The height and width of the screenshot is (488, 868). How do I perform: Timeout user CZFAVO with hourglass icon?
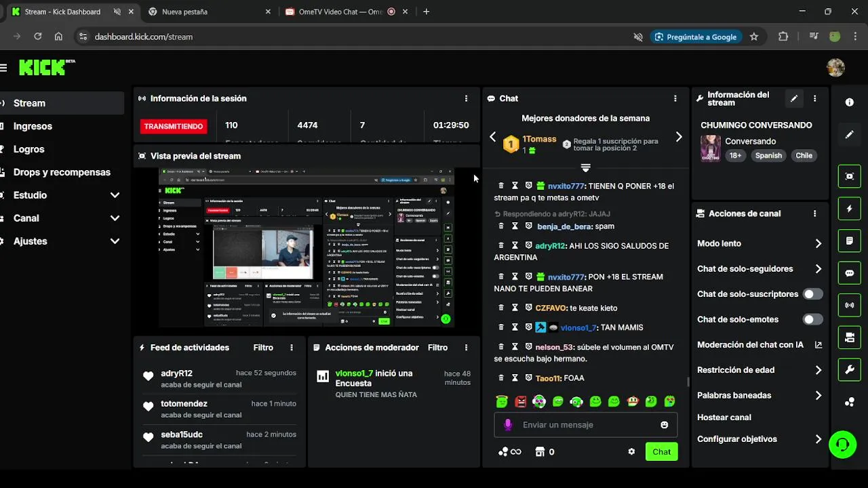click(x=515, y=308)
